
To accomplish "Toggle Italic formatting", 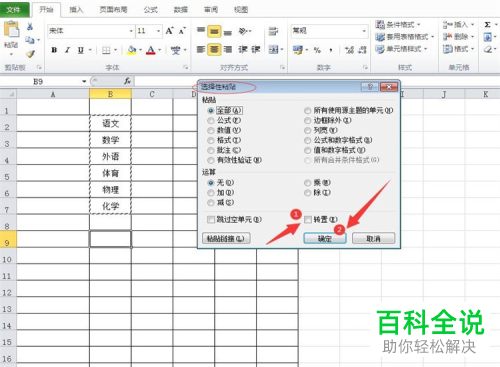I will click(x=67, y=50).
